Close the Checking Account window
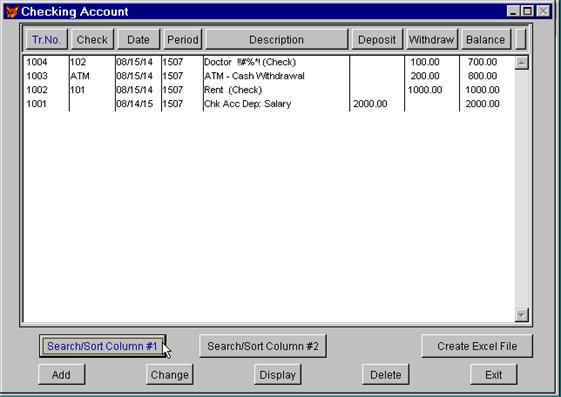This screenshot has width=561, height=397. pos(543,11)
